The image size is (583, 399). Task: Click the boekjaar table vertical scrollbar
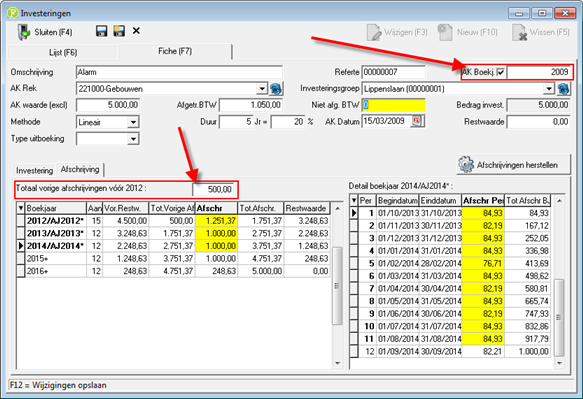click(338, 286)
